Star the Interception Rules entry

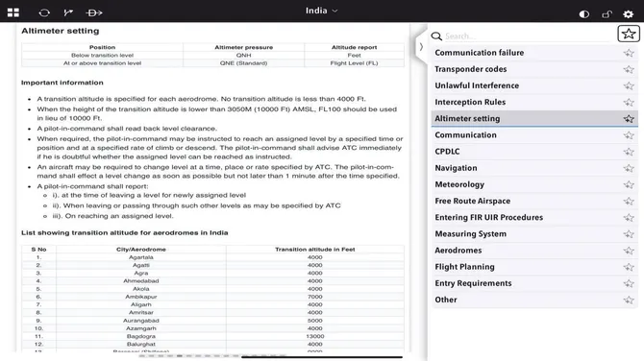629,102
